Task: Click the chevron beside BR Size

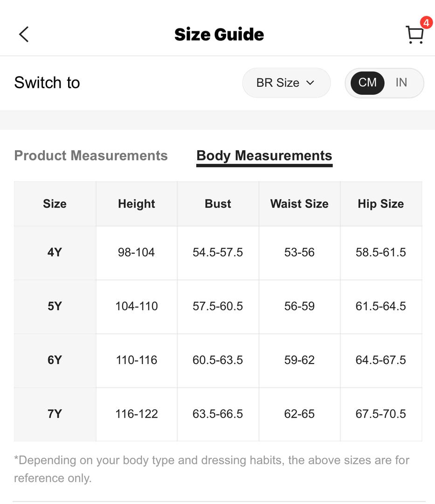Action: click(310, 83)
